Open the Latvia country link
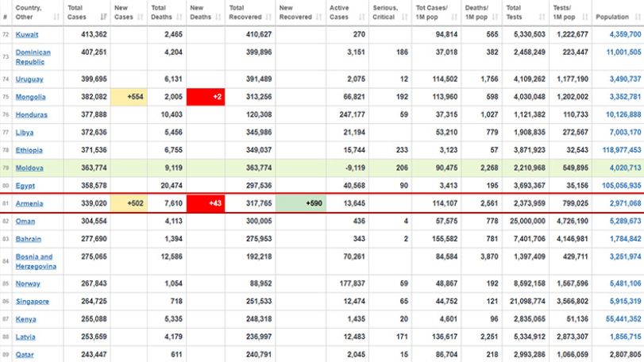The width and height of the screenshot is (644, 362). (x=25, y=337)
